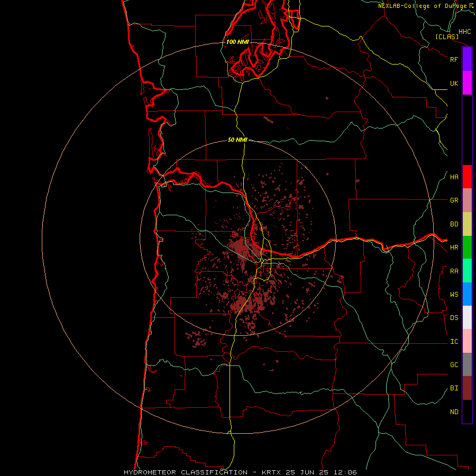Click the mint green RA color swatch
Image resolution: width=476 pixels, height=476 pixels.
click(x=467, y=271)
